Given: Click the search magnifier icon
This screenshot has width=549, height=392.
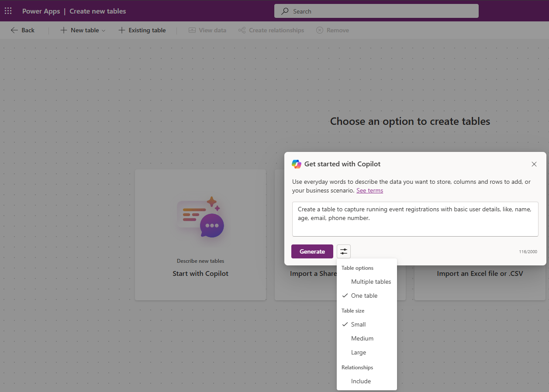Looking at the screenshot, I should point(285,11).
